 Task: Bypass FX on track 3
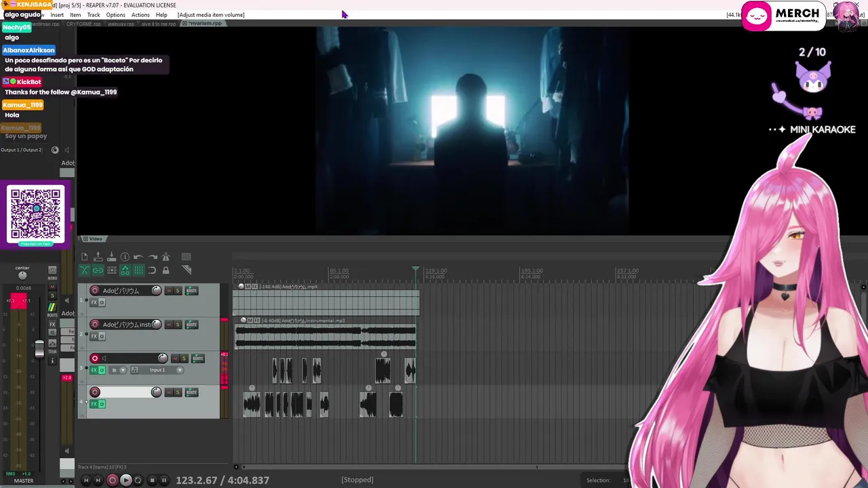tap(102, 370)
